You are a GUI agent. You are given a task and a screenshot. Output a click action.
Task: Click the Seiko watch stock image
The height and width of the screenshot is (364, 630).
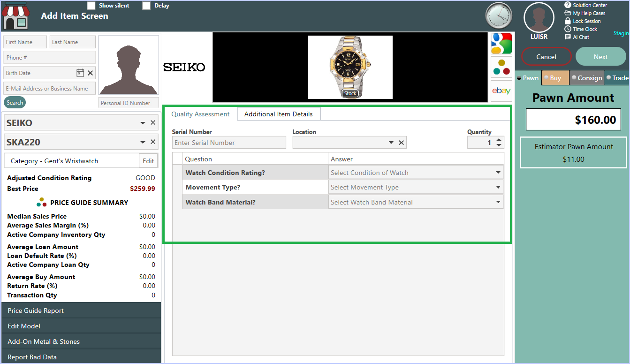[x=350, y=67]
